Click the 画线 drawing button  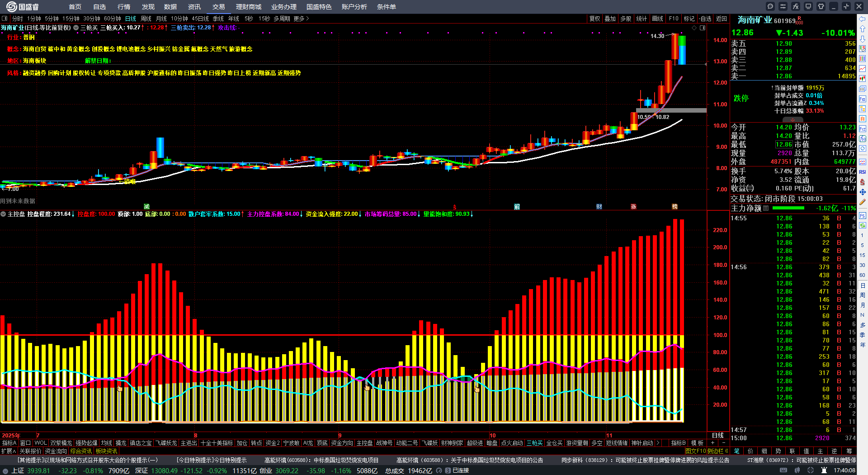click(658, 19)
